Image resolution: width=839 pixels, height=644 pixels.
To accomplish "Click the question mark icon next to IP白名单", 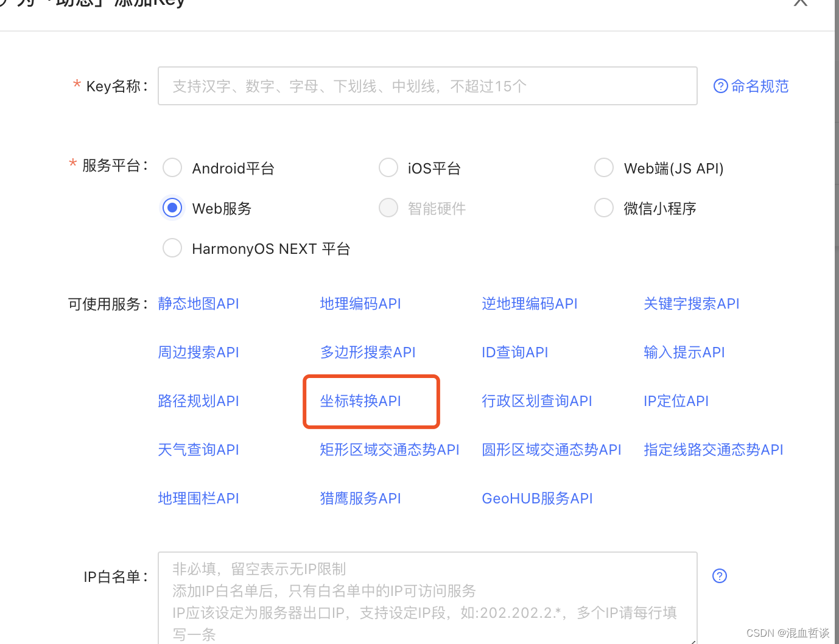I will [719, 576].
